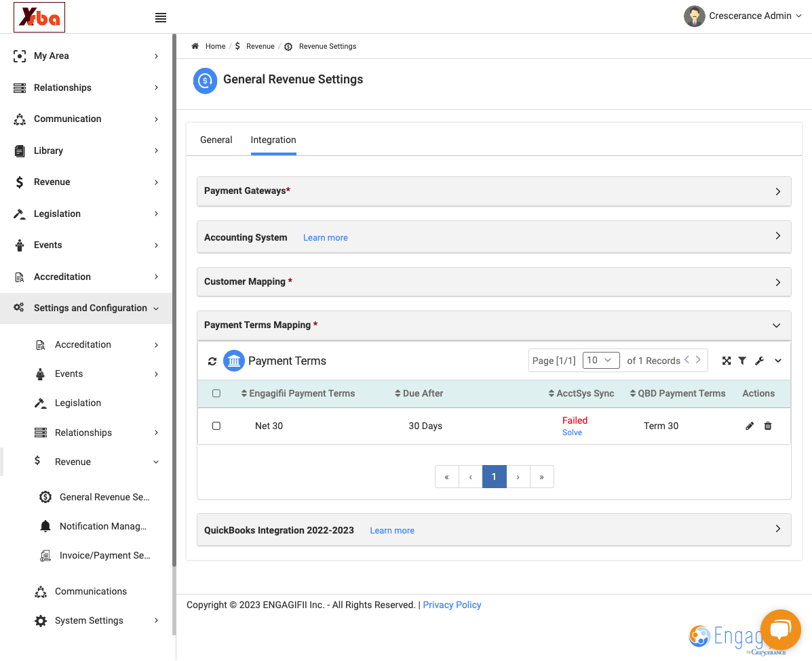
Task: Expand QuickBooks Integration 2022-2023 section
Action: [494, 529]
